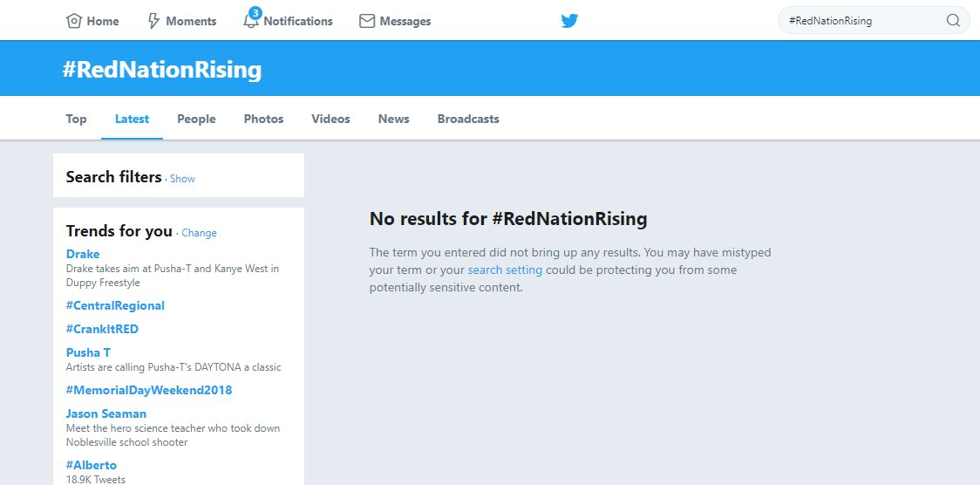
Task: Open the #Alberto trend
Action: click(x=92, y=465)
